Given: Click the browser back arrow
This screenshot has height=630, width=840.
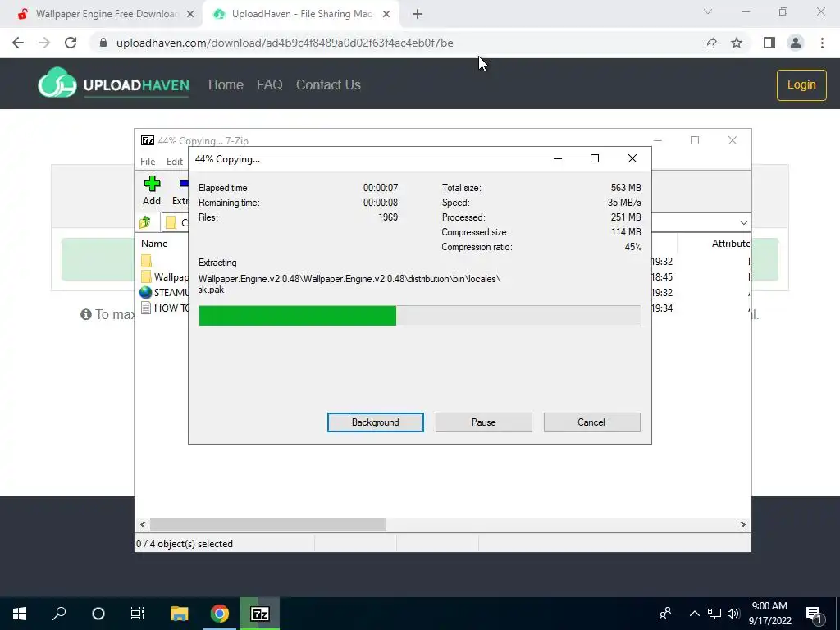Looking at the screenshot, I should (x=18, y=43).
